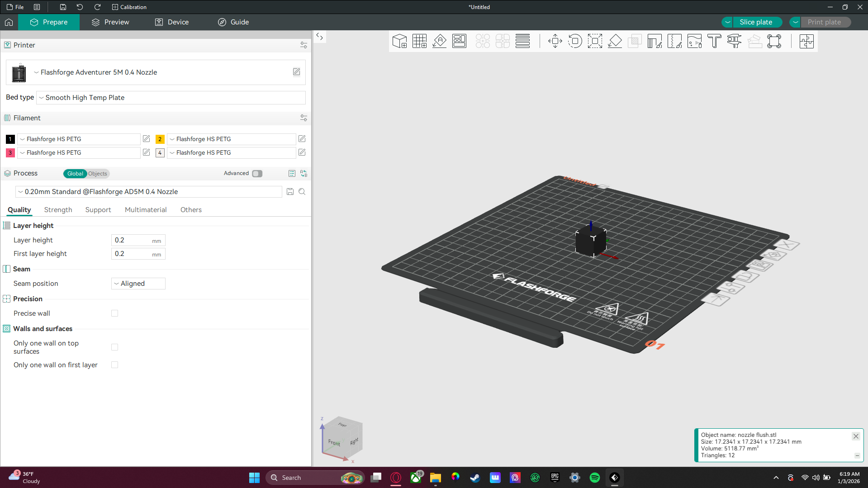Save the current process preset
The image size is (868, 488).
point(290,192)
